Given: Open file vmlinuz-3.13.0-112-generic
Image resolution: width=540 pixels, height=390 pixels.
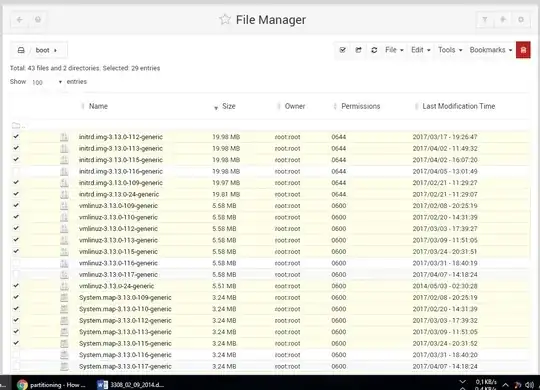Looking at the screenshot, I should coord(118,229).
